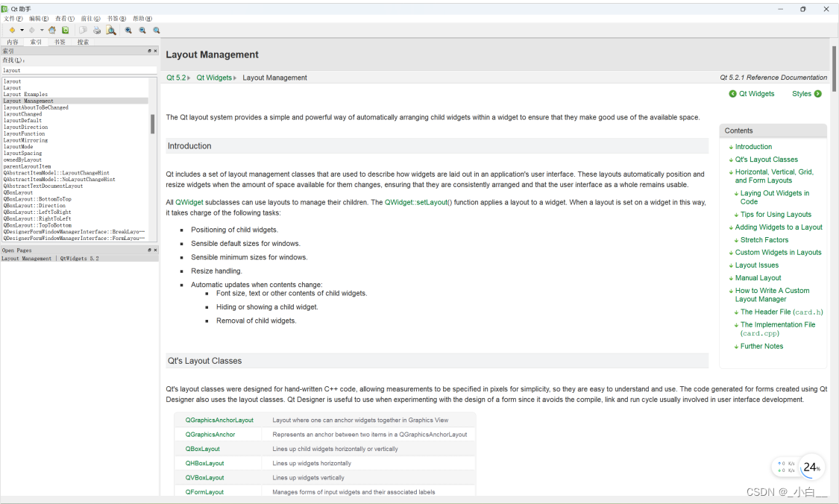Screen dimensions: 839x504
Task: Zoom out with the minus magnifier
Action: [x=142, y=31]
